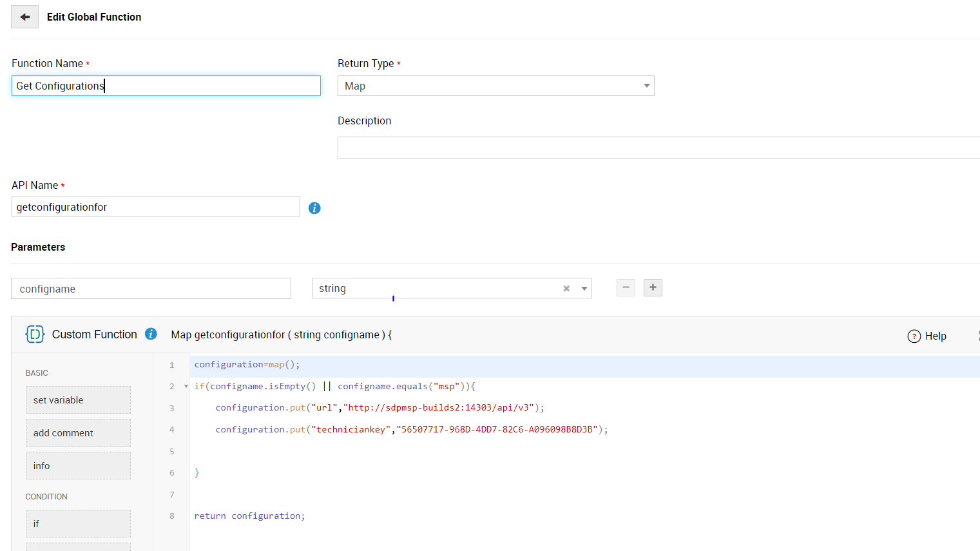Click the API Name info icon
This screenshot has height=551, width=980.
[314, 208]
